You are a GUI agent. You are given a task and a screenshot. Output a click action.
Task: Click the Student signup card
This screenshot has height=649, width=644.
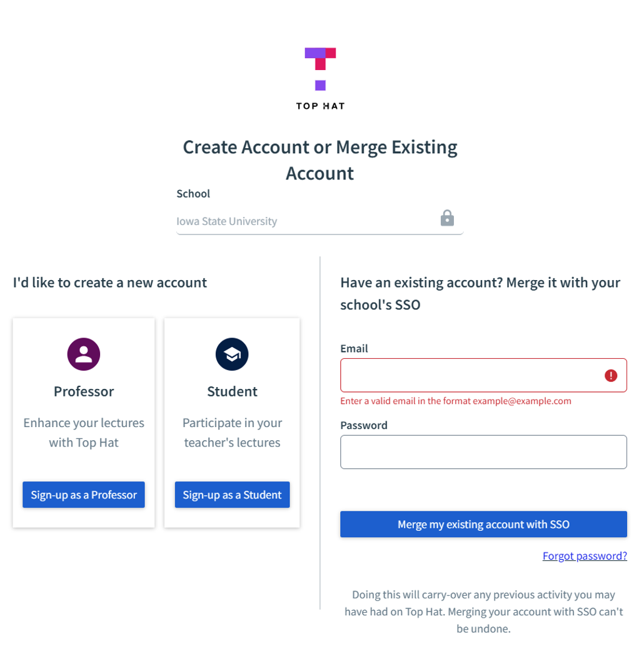click(232, 422)
